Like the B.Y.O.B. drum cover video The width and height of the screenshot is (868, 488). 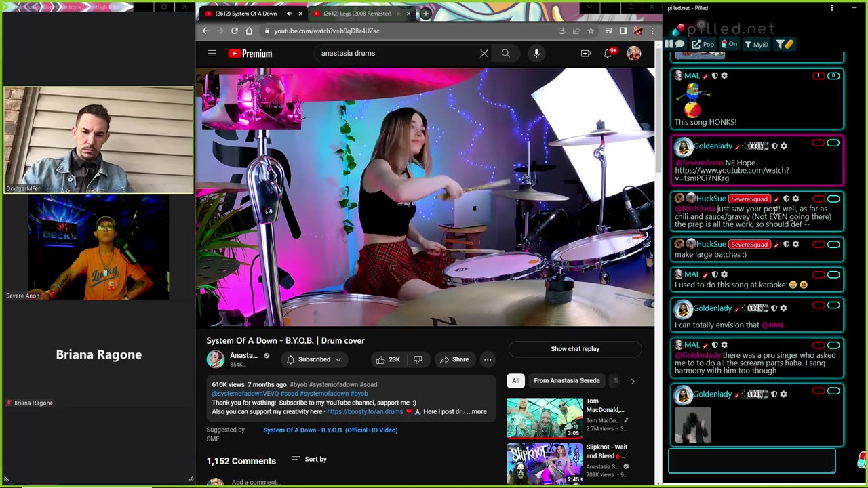point(388,359)
